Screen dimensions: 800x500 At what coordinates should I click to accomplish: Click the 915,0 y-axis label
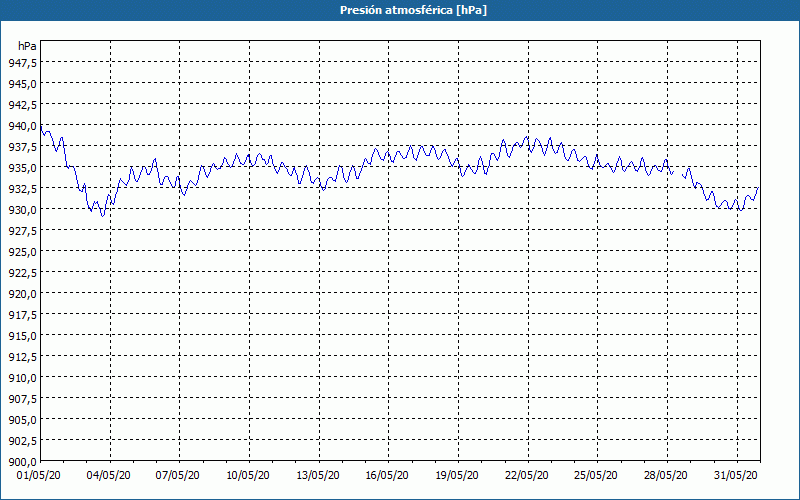click(x=22, y=336)
